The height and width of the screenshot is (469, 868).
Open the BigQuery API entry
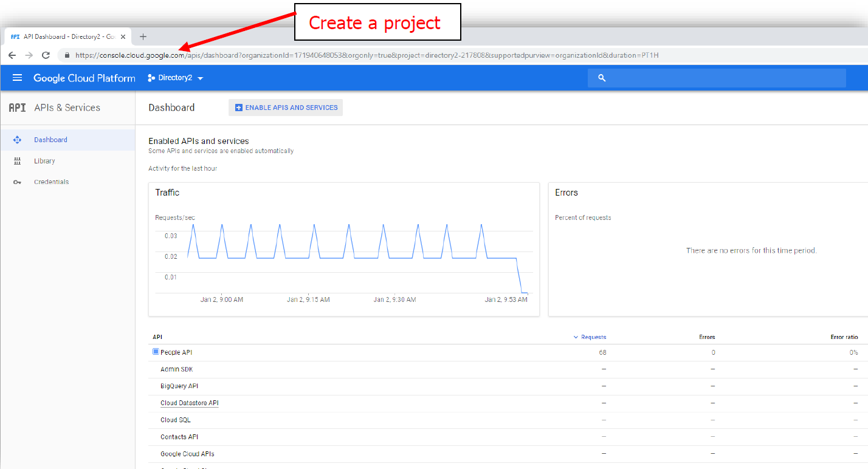(179, 386)
